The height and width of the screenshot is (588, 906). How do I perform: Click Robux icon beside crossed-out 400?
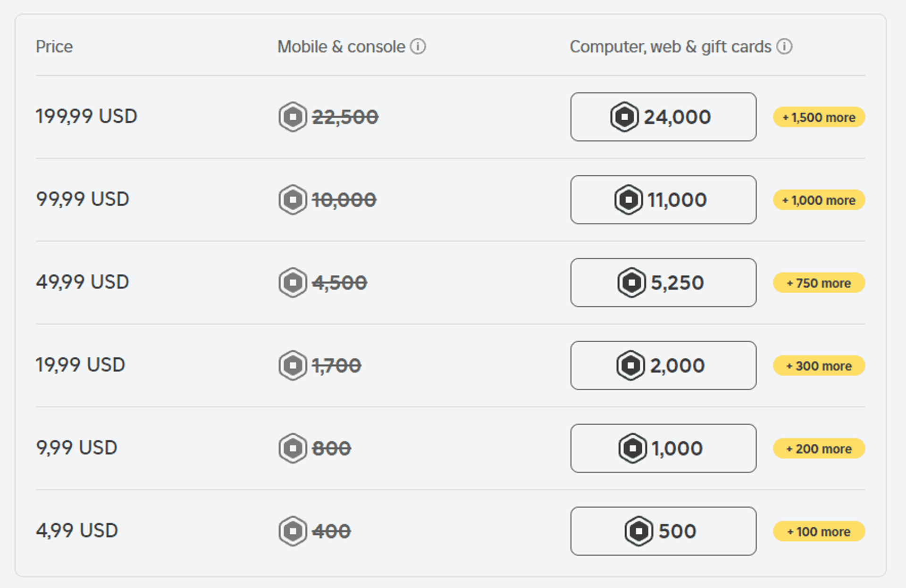click(293, 531)
